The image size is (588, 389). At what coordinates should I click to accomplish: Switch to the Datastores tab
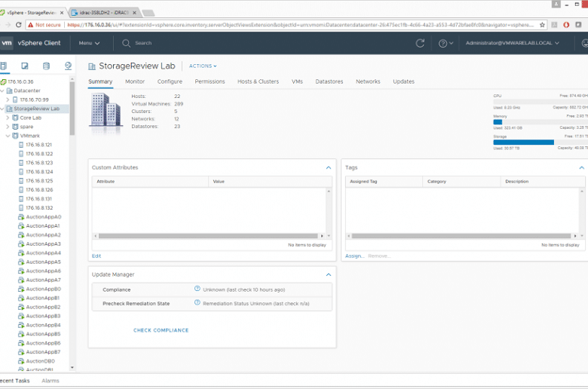[329, 81]
